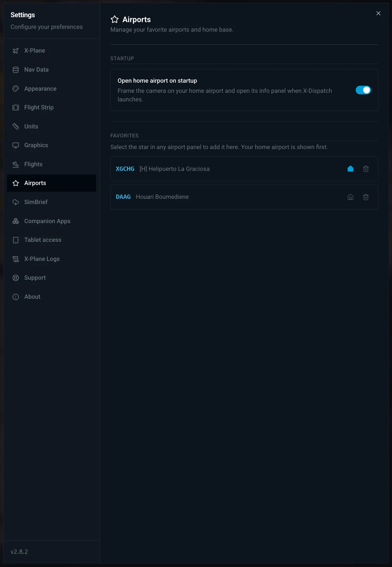Click the Nav Data database icon
This screenshot has width=392, height=567.
pos(16,70)
